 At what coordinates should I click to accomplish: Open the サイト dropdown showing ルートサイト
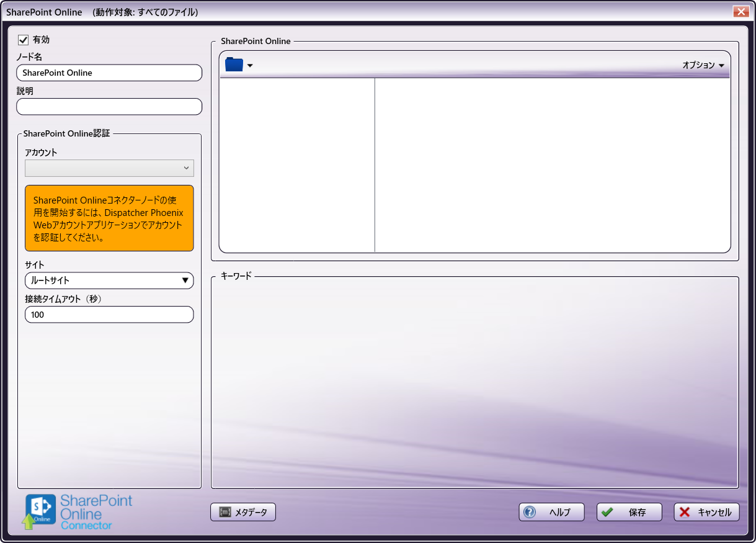(x=109, y=280)
